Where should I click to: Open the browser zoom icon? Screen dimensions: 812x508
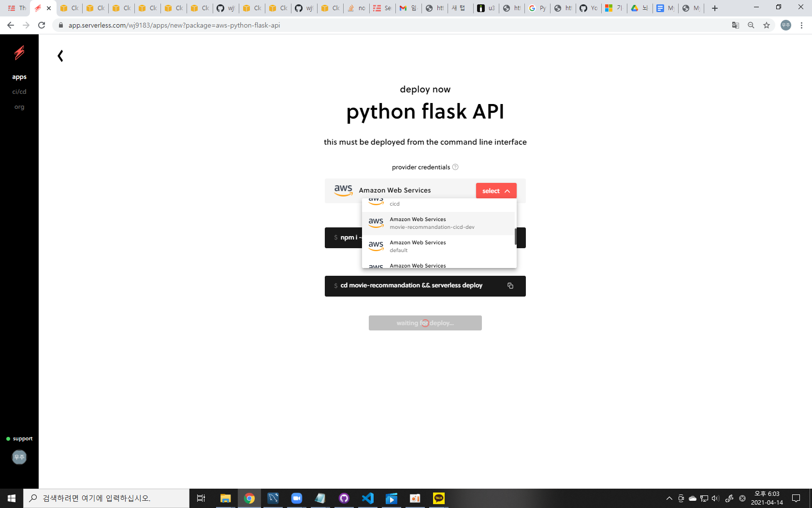751,25
